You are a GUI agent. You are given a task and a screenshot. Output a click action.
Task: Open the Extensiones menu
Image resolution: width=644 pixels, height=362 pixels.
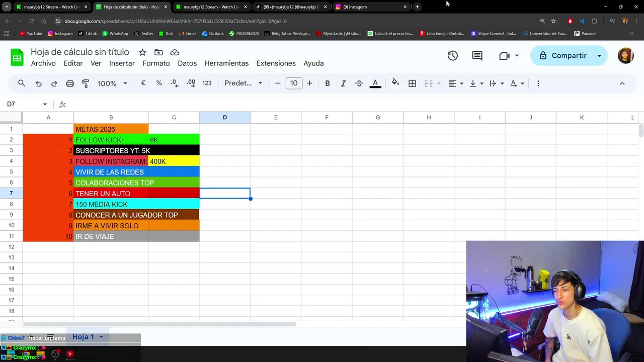click(276, 63)
